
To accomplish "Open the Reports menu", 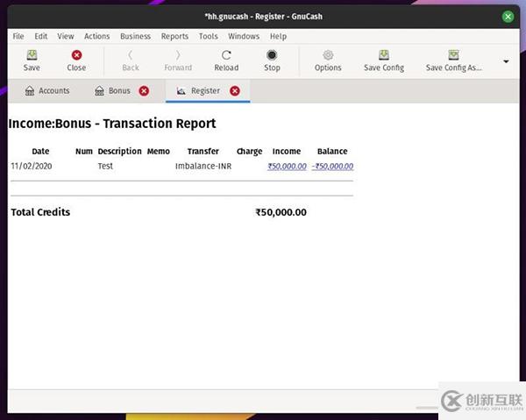I will pos(174,37).
